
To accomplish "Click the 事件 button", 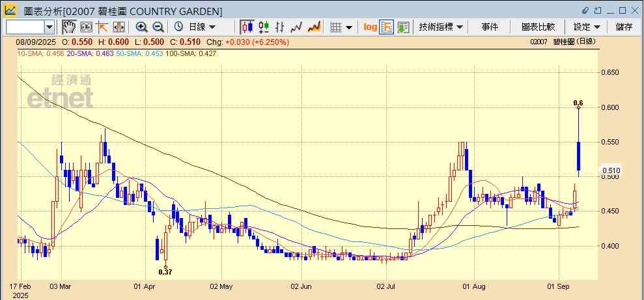I will pyautogui.click(x=490, y=27).
